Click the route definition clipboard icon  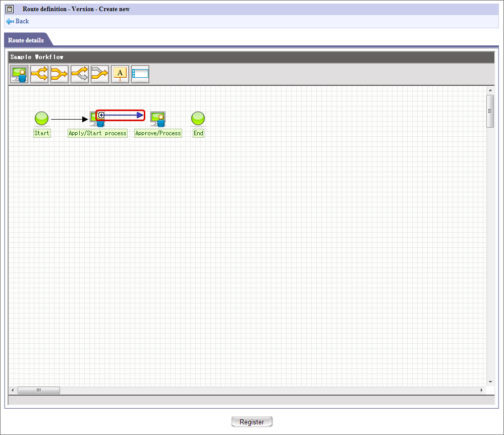10,9
